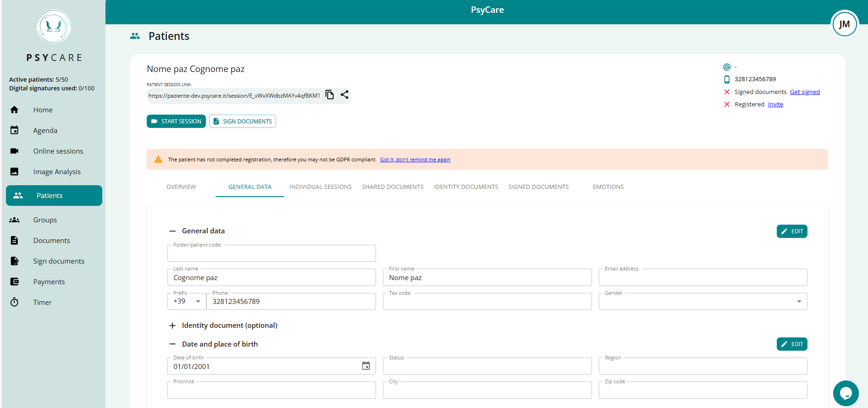Click the Get signed link

tap(805, 92)
